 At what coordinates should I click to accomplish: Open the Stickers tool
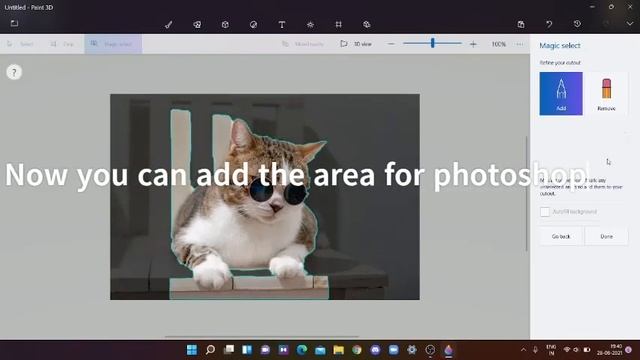pyautogui.click(x=253, y=24)
